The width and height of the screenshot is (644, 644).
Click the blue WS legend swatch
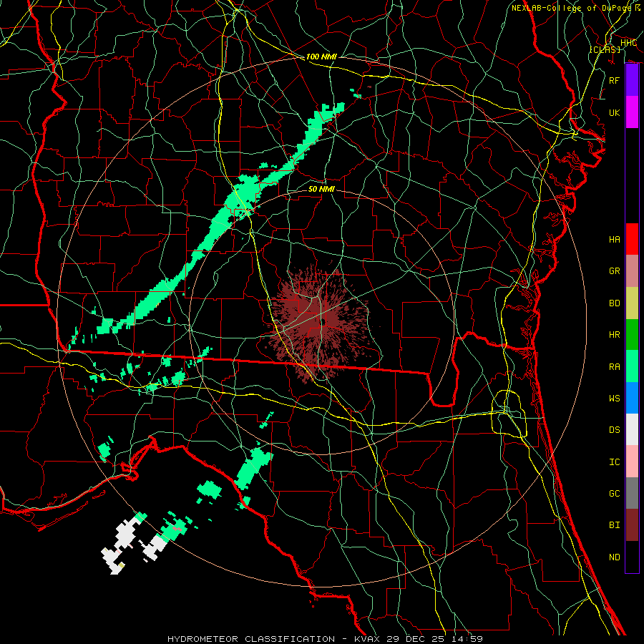point(632,398)
